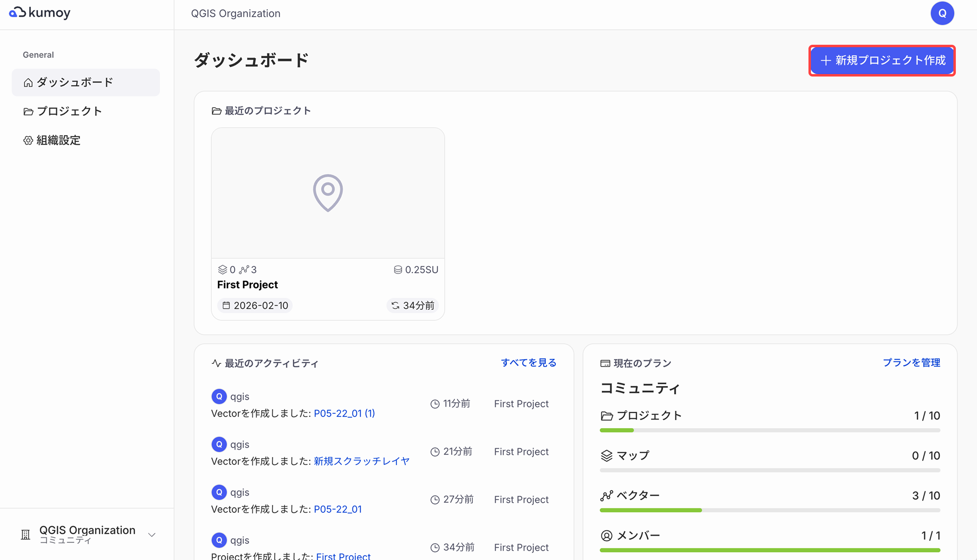Click the 新規プロジェクト作成 button
977x560 pixels.
click(882, 61)
